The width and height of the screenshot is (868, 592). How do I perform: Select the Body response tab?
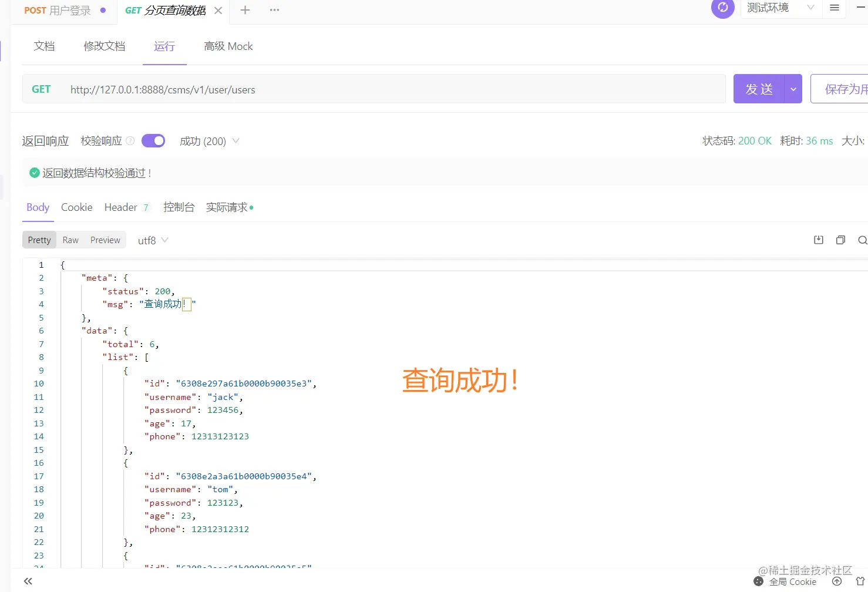tap(38, 207)
